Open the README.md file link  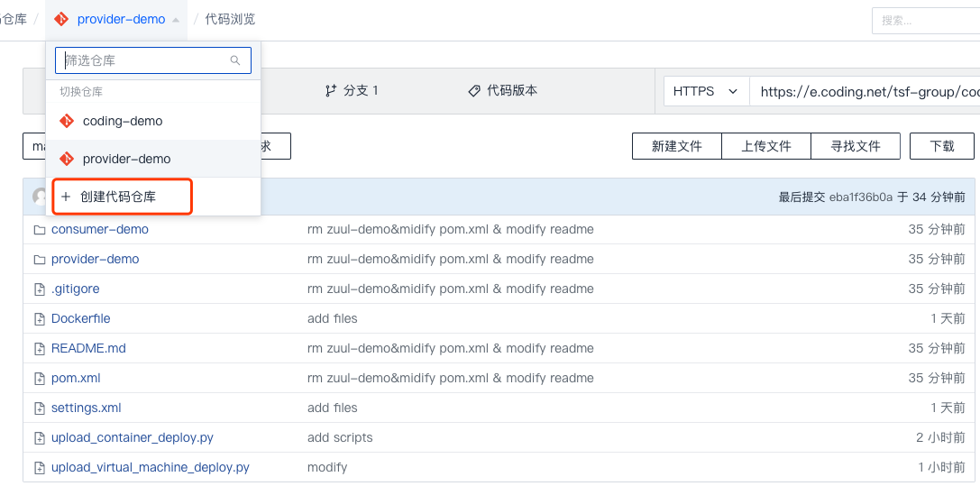click(88, 348)
